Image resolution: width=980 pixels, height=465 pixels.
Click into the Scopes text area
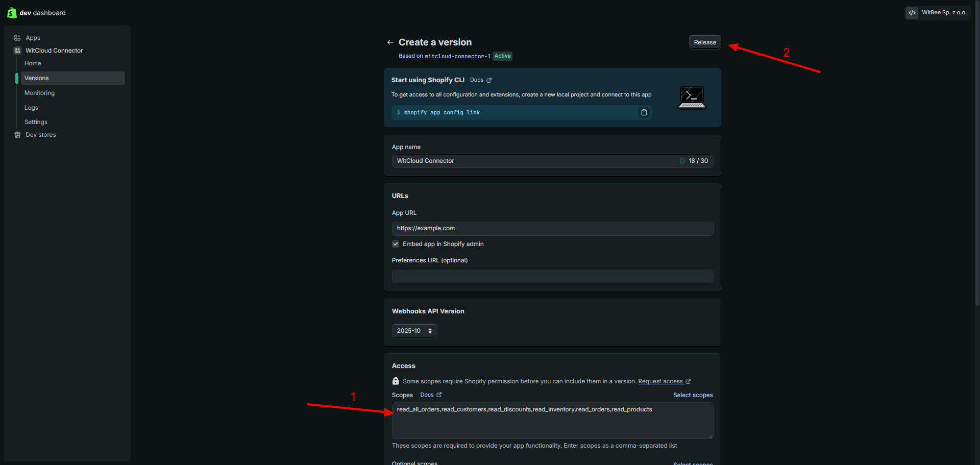552,421
